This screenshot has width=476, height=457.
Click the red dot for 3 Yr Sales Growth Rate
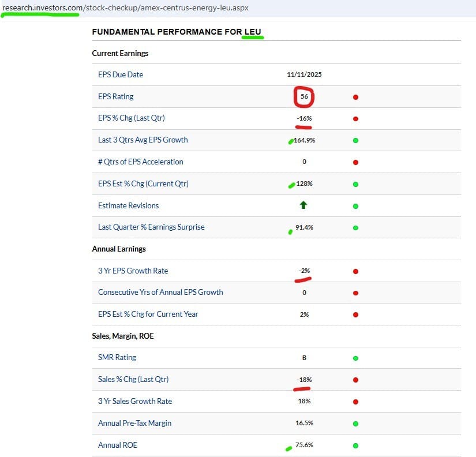355,402
